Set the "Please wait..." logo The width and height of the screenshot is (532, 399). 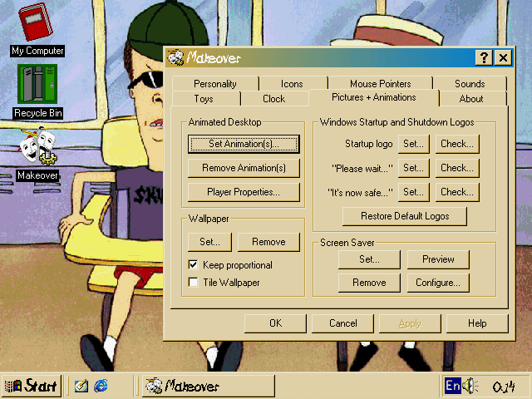click(x=414, y=168)
